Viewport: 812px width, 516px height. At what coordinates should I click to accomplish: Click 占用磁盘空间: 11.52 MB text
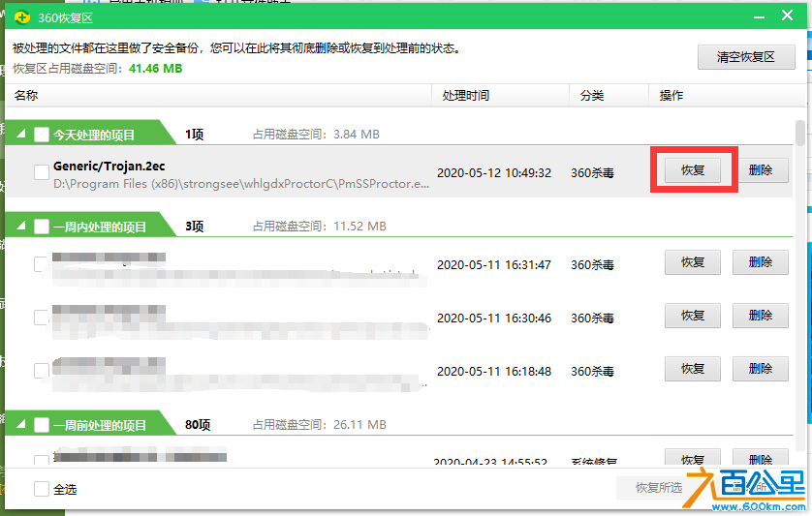[320, 227]
